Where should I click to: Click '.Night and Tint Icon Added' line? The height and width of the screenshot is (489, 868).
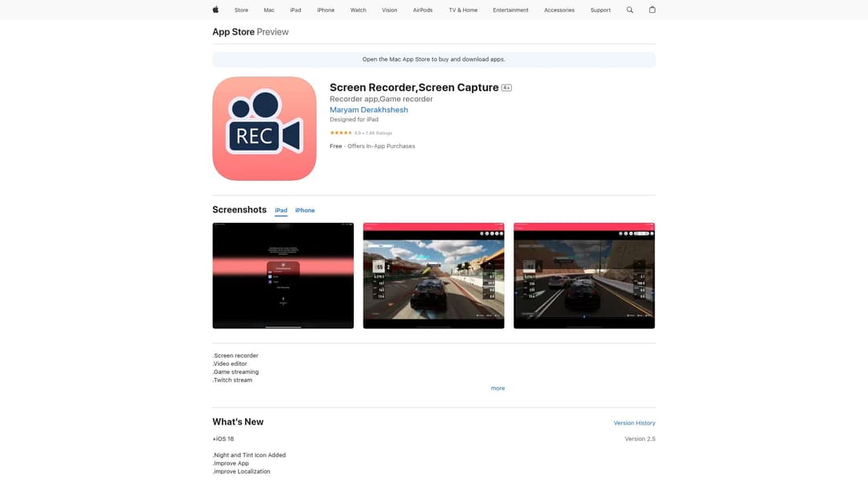[x=249, y=455]
